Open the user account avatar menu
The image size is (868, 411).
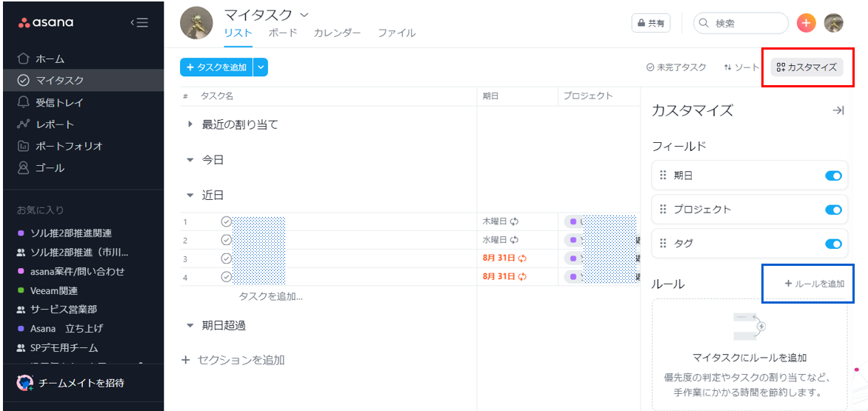tap(834, 23)
